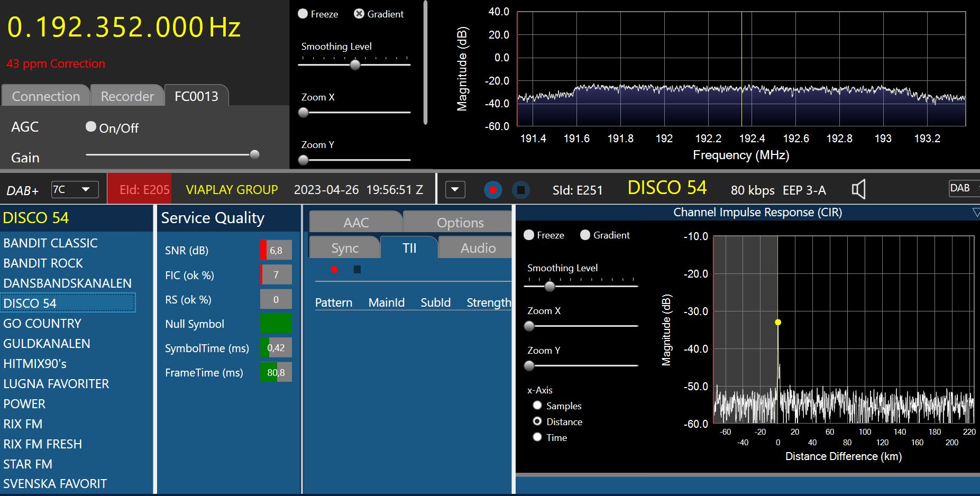Click the green Null Symbol indicator

tap(276, 324)
